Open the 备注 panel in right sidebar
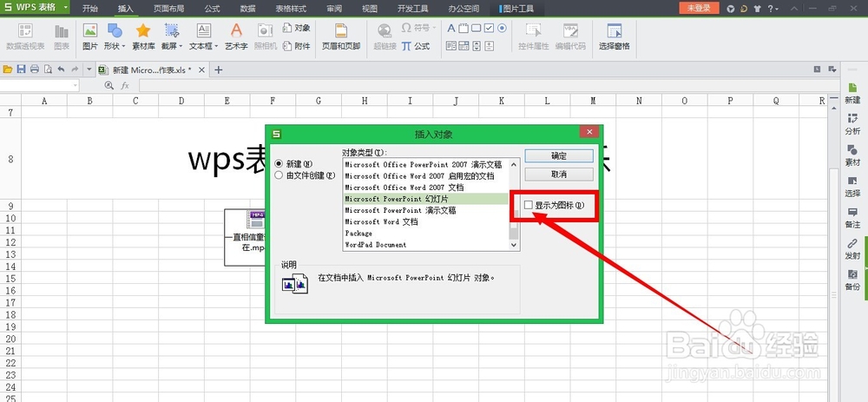 (x=852, y=218)
